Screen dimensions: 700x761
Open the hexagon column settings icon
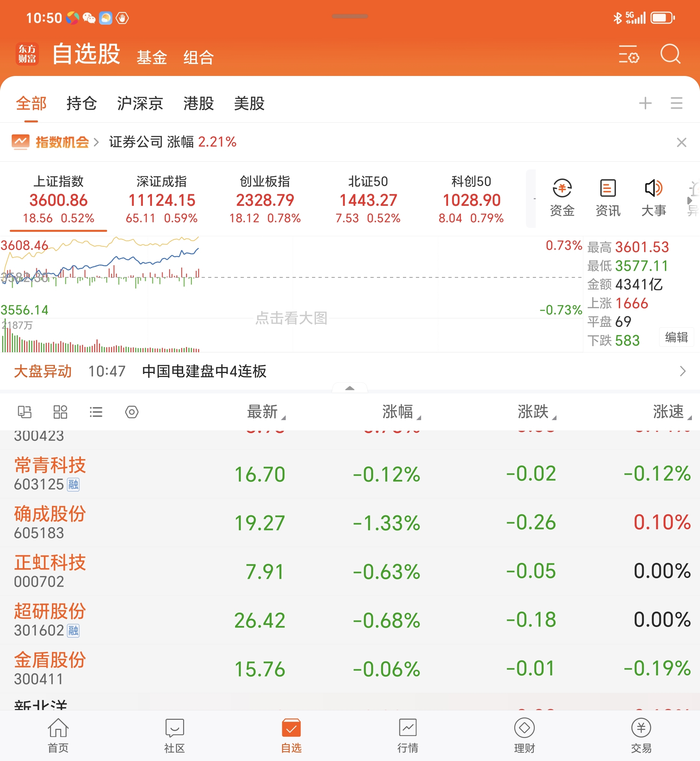point(131,412)
